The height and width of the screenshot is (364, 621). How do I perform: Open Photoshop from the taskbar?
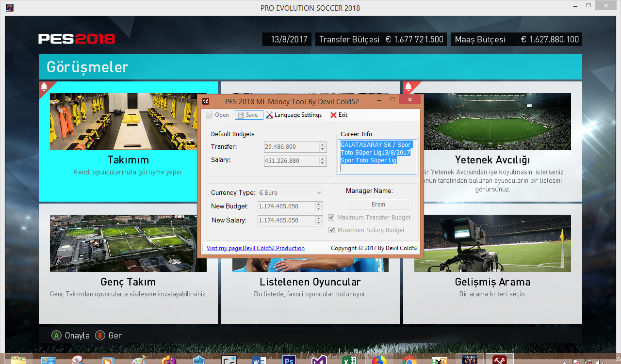pos(289,360)
